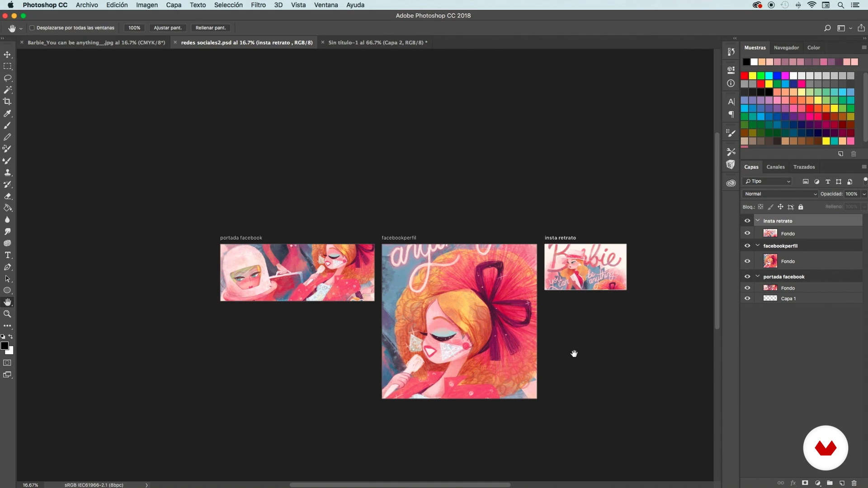
Task: Select the Ellipse shape tool
Action: (8, 291)
